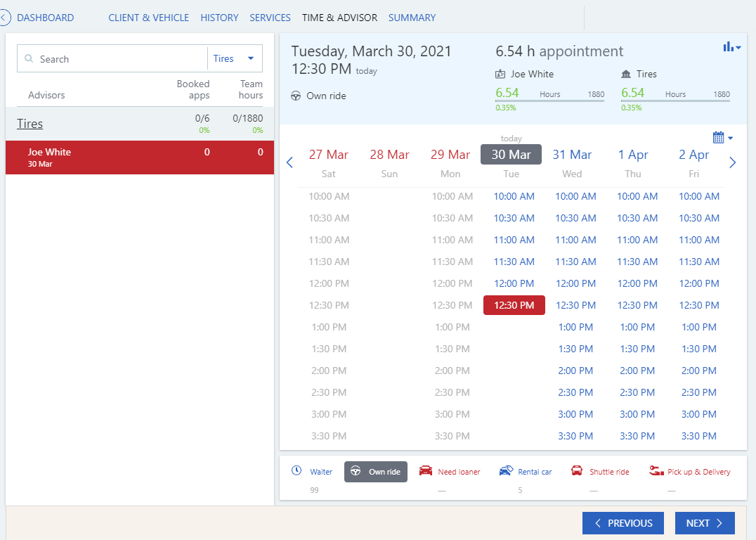Click the search magnifier icon
The image size is (756, 540).
point(29,58)
